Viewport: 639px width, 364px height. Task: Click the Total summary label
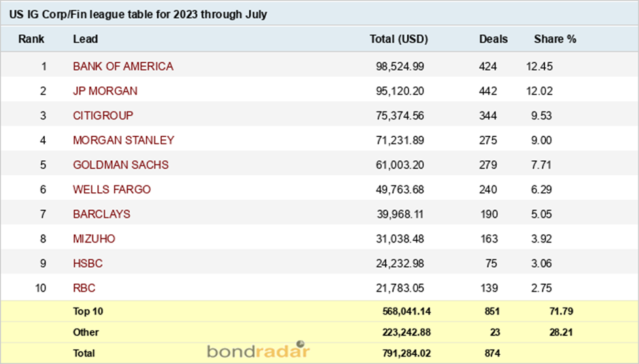coord(84,353)
